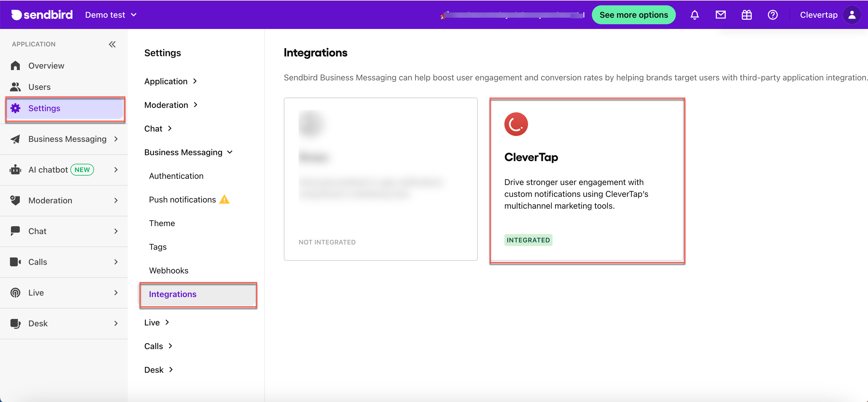
Task: Expand Chat settings group
Action: coord(158,128)
